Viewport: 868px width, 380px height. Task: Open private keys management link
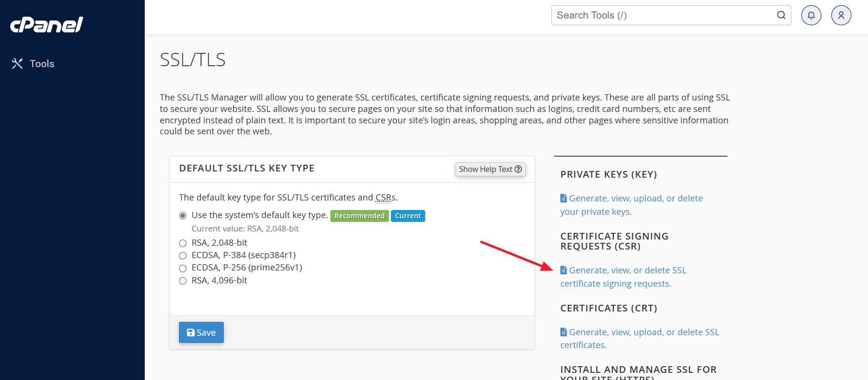pos(631,205)
